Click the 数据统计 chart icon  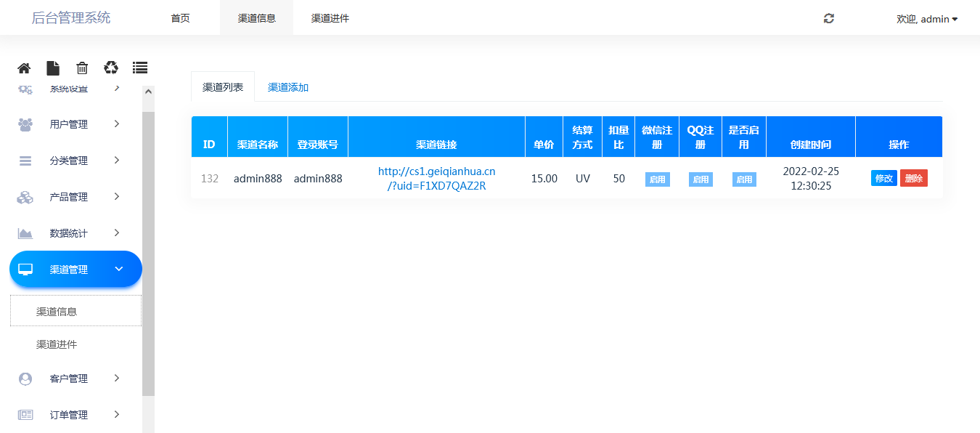(x=24, y=232)
